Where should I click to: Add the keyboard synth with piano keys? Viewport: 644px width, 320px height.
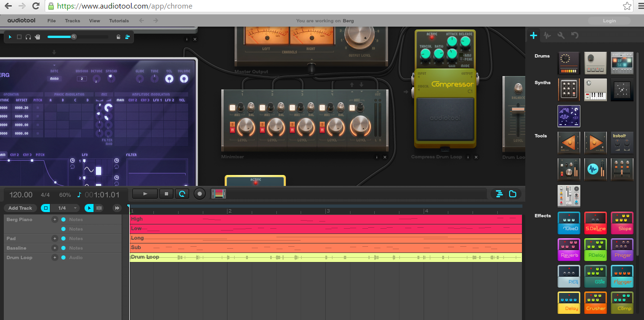[595, 89]
